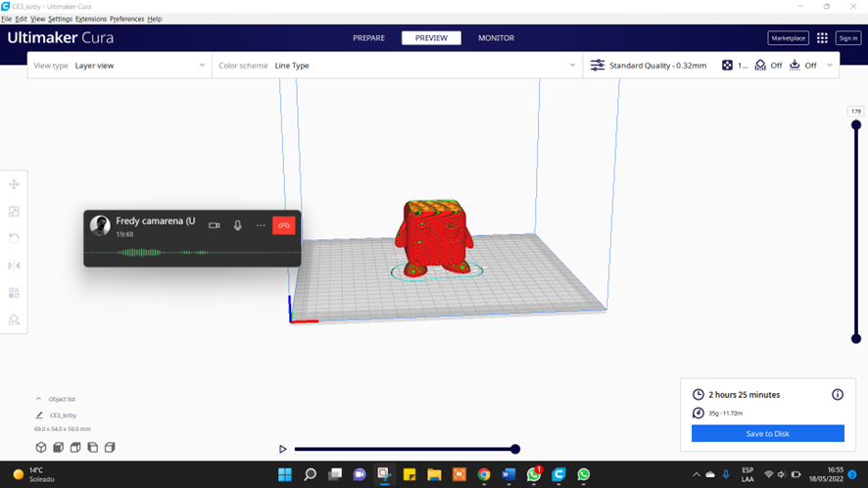This screenshot has height=488, width=868.
Task: Click the layer number 179 field
Action: click(856, 112)
